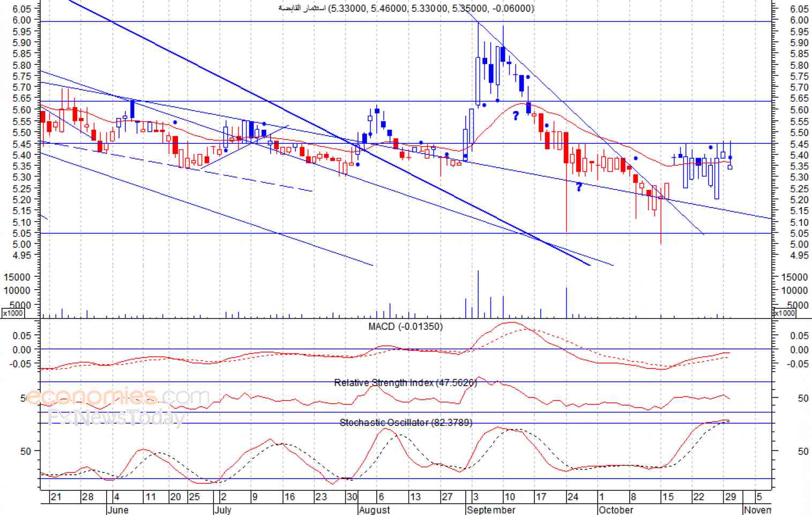This screenshot has width=812, height=515.
Task: Click the 15000 volume label on left axis
Action: 18,277
